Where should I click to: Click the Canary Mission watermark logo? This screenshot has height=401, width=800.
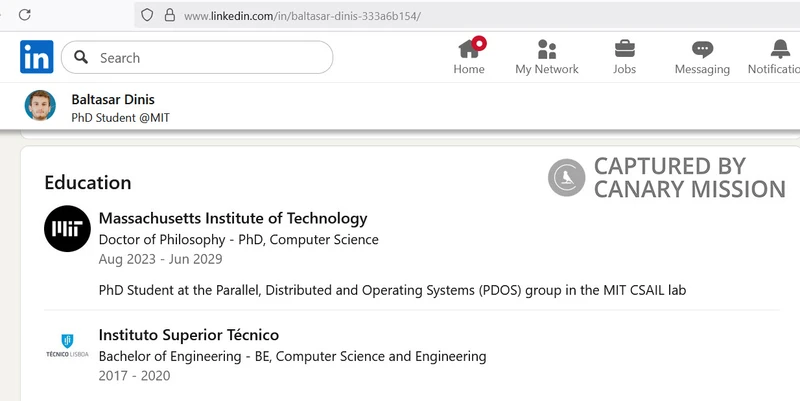pyautogui.click(x=566, y=177)
